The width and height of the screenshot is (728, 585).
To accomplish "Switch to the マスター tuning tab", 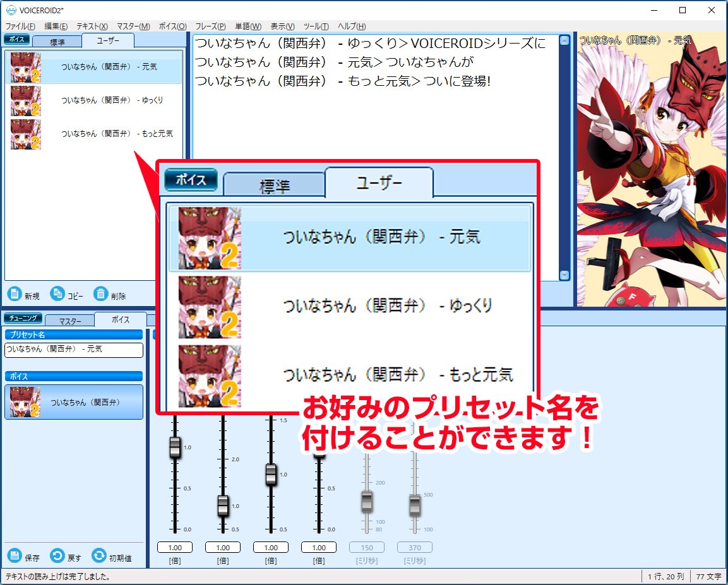I will point(70,321).
